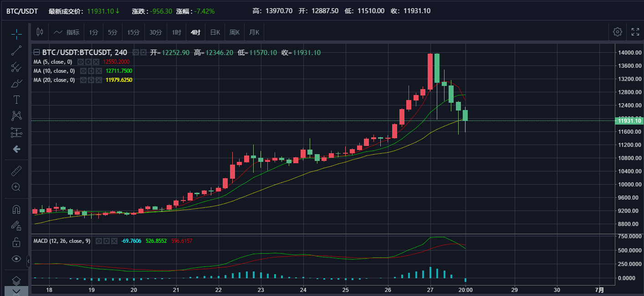The image size is (644, 296).
Task: Open the candlestick chart style icon
Action: point(40,32)
